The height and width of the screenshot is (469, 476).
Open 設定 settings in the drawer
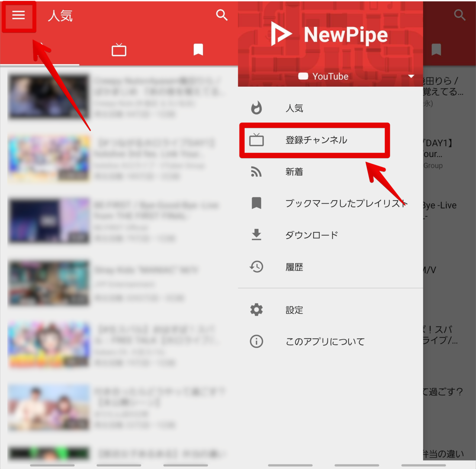tap(331, 310)
